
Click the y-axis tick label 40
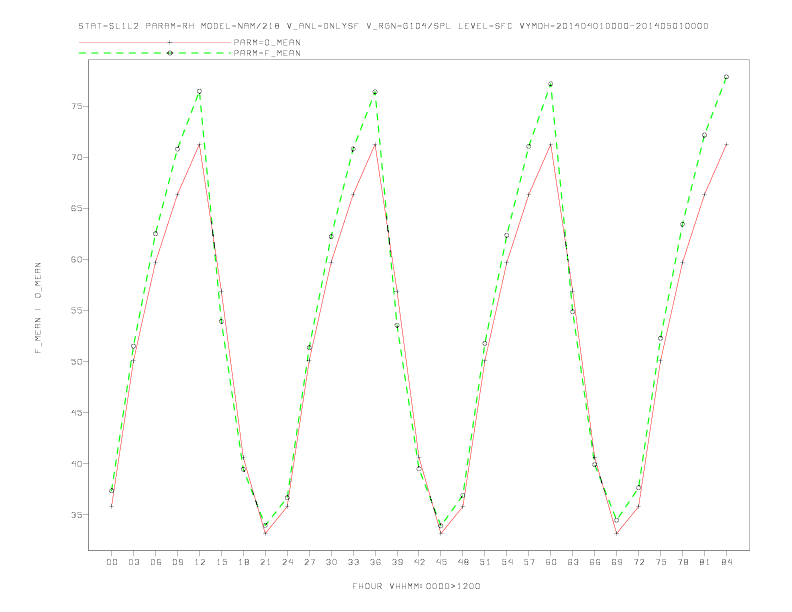tap(77, 464)
